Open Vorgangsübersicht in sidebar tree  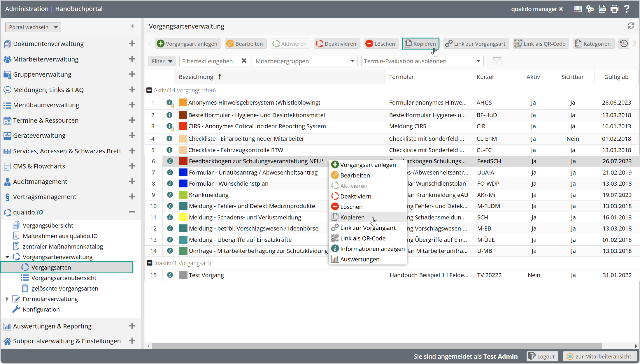tap(48, 225)
